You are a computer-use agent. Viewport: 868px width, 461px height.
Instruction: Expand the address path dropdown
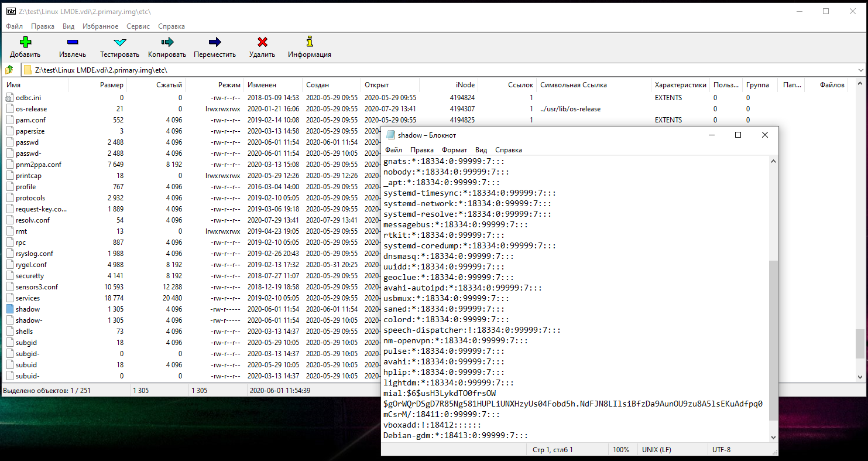point(860,70)
